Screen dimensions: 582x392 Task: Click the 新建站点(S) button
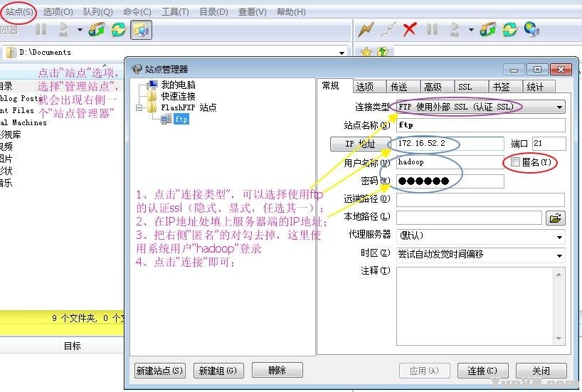pos(159,371)
